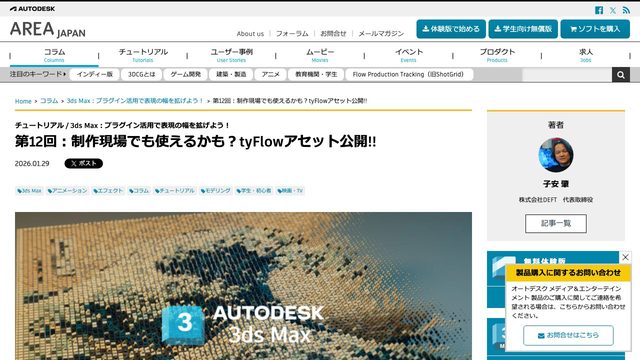
Task: Click the author avatar photo
Action: (556, 155)
